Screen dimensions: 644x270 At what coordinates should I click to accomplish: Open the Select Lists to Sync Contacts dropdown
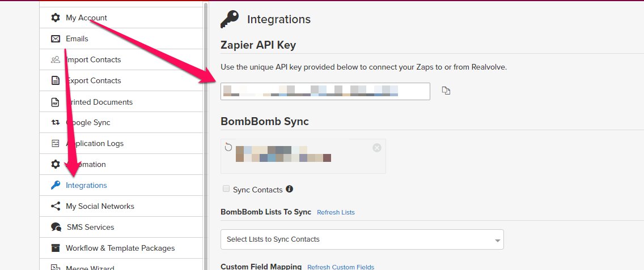pos(362,239)
